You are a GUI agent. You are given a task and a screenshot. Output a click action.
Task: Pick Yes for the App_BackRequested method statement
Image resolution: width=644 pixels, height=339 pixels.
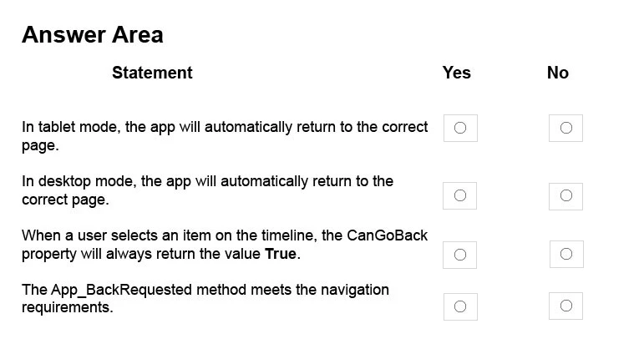click(460, 306)
